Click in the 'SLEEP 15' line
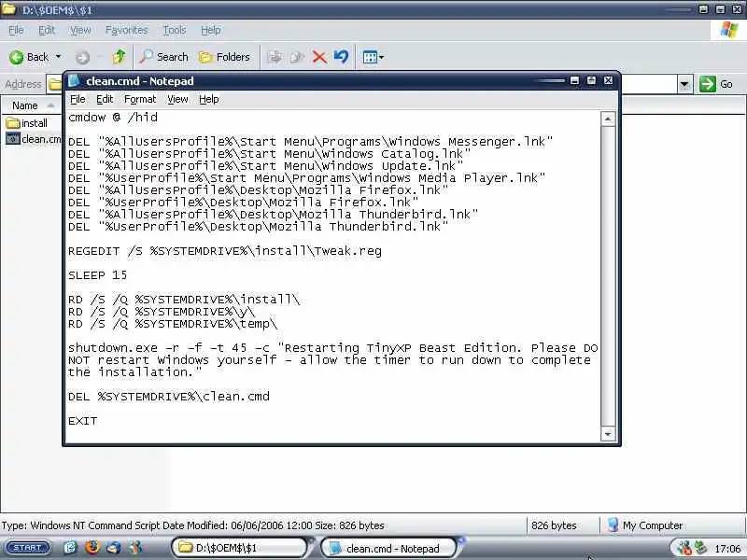The width and height of the screenshot is (747, 560). tap(98, 275)
